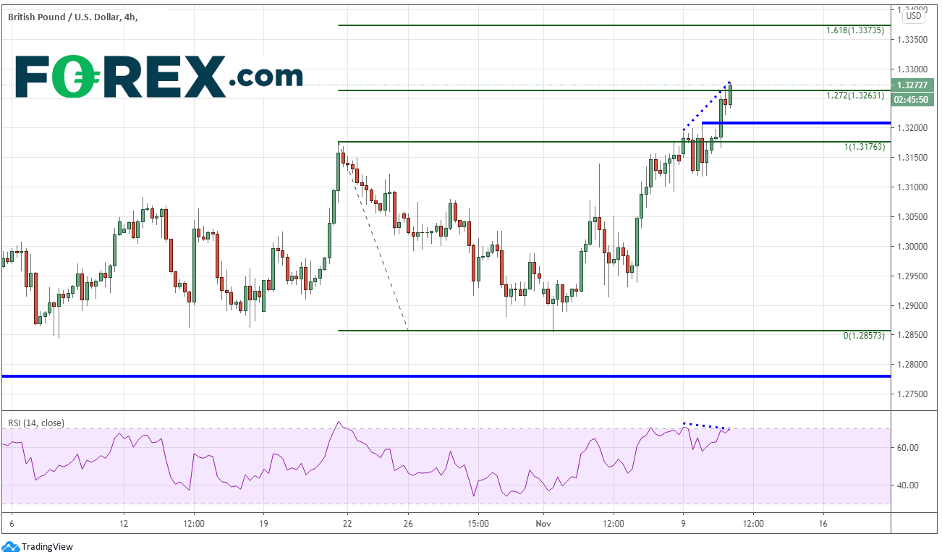Select the 0(1.28573) Fibonacci label
Image resolution: width=942 pixels, height=560 pixels.
864,336
